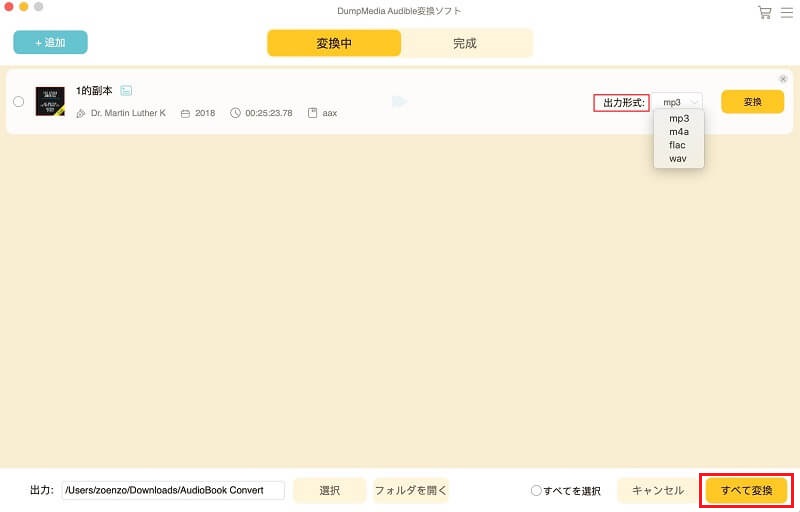800x512 pixels.
Task: Click the 2018 year text
Action: [x=205, y=113]
